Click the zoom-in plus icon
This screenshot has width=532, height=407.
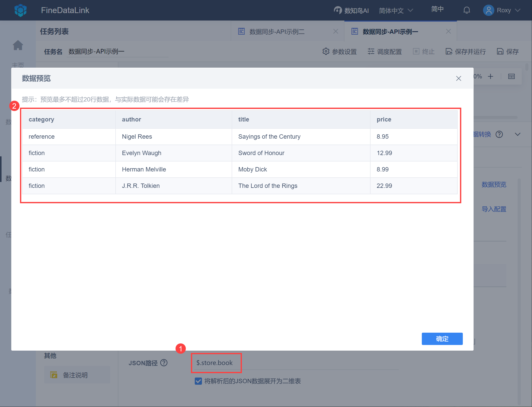point(490,76)
